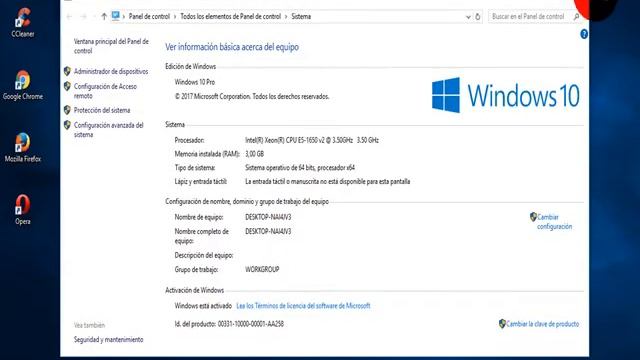Image resolution: width=640 pixels, height=360 pixels.
Task: Expand the chevron before Sistema breadcrumb
Action: [x=286, y=17]
